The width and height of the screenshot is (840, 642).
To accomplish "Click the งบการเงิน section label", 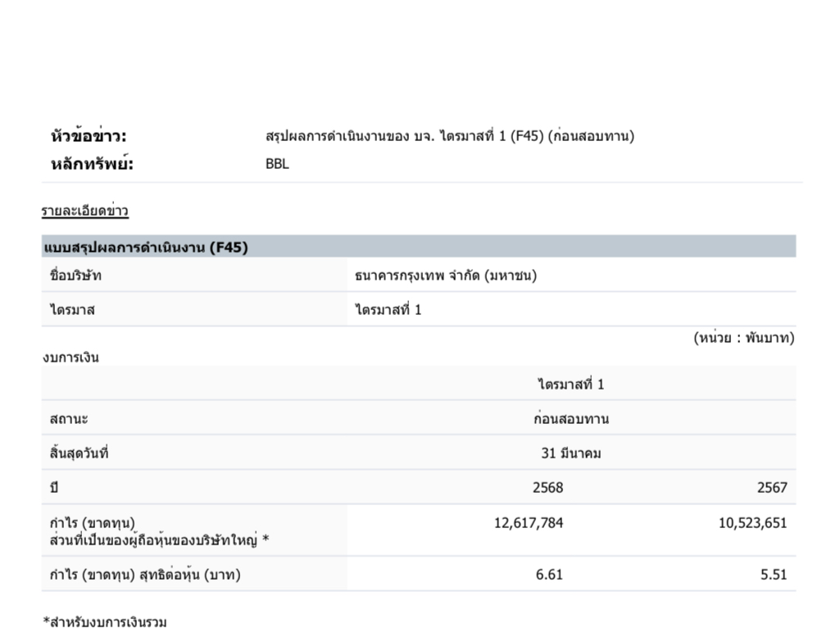I will (x=70, y=356).
